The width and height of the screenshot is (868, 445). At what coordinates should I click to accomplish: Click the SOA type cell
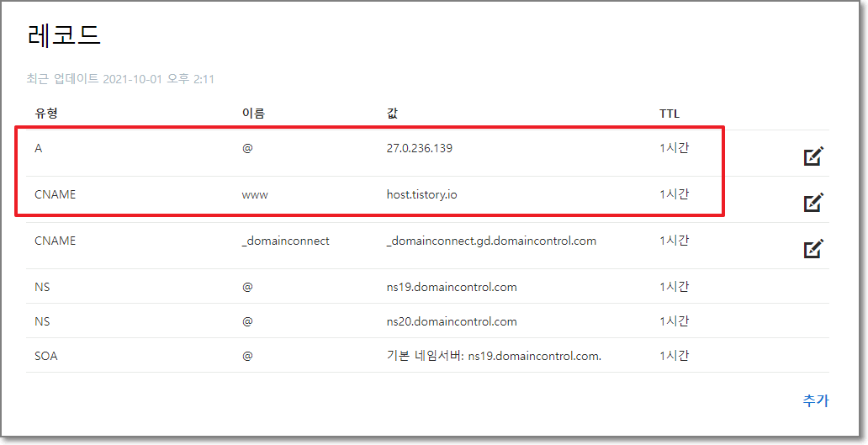pos(46,356)
